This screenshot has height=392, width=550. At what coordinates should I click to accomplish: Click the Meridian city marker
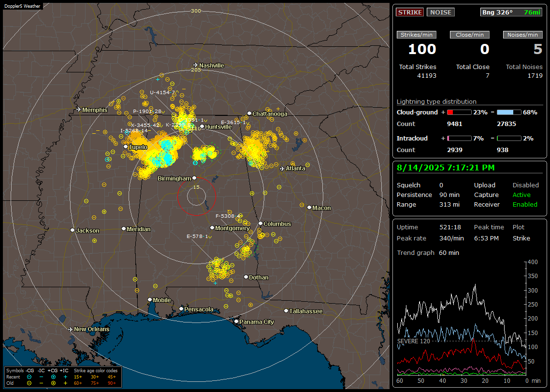(x=124, y=228)
